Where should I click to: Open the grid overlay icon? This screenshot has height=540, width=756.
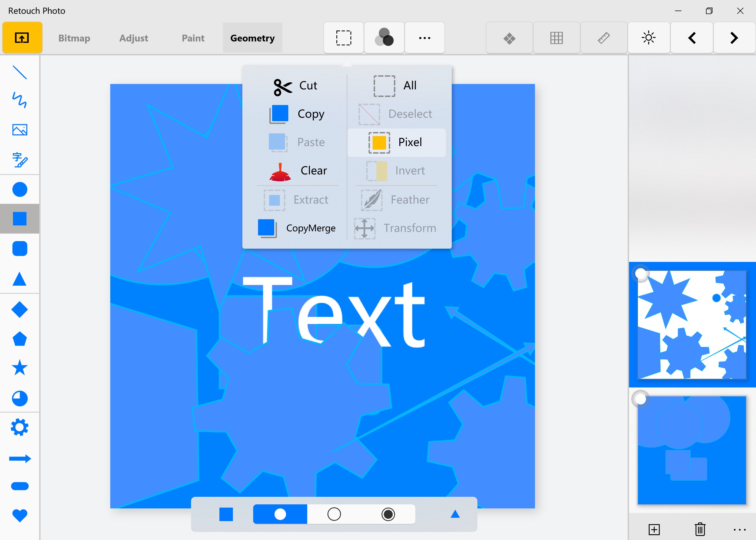pyautogui.click(x=556, y=38)
